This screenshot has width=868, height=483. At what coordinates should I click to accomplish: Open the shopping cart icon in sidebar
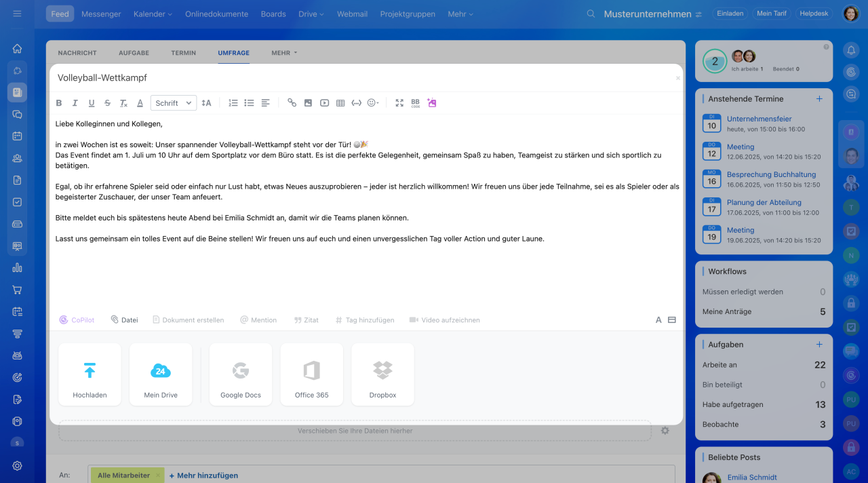click(17, 290)
